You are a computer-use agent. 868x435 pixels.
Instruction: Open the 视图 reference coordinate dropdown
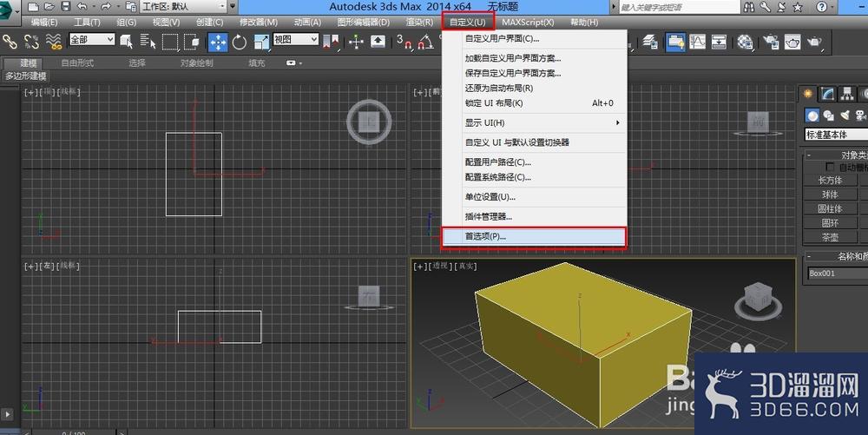296,39
